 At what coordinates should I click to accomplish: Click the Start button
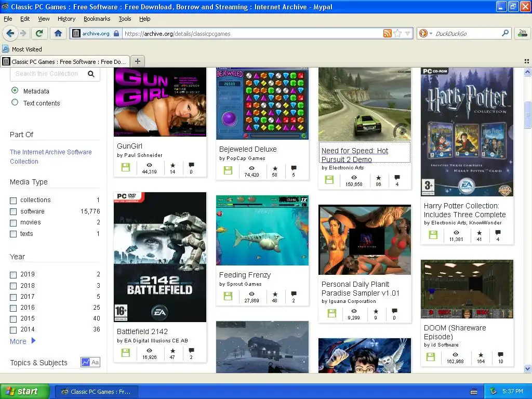tap(24, 392)
